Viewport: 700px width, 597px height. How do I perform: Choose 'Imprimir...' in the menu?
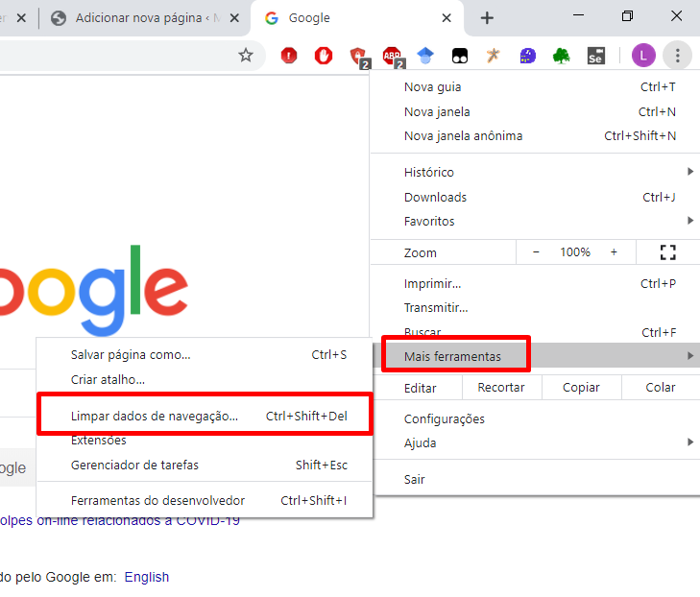[535, 284]
